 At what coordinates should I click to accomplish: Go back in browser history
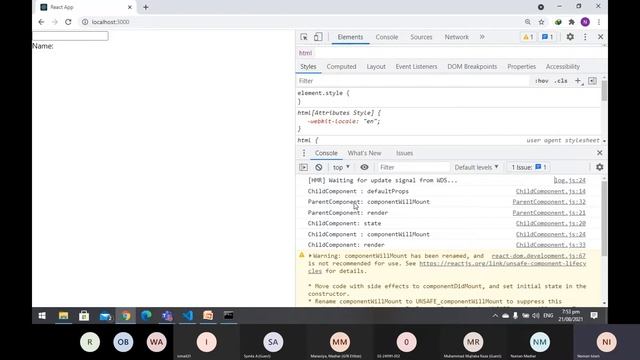coord(41,22)
